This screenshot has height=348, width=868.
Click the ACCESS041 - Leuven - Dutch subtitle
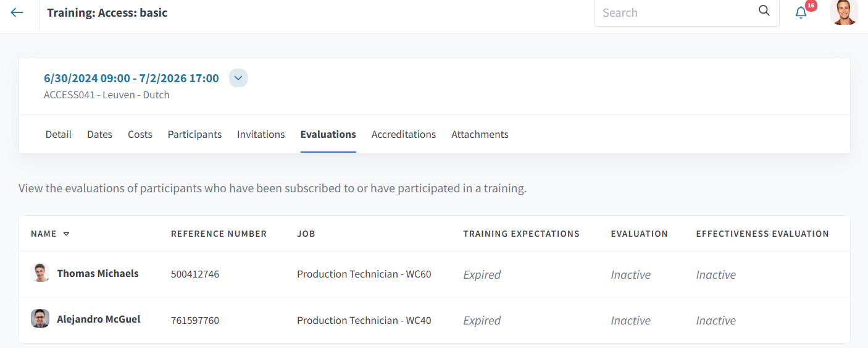[107, 95]
